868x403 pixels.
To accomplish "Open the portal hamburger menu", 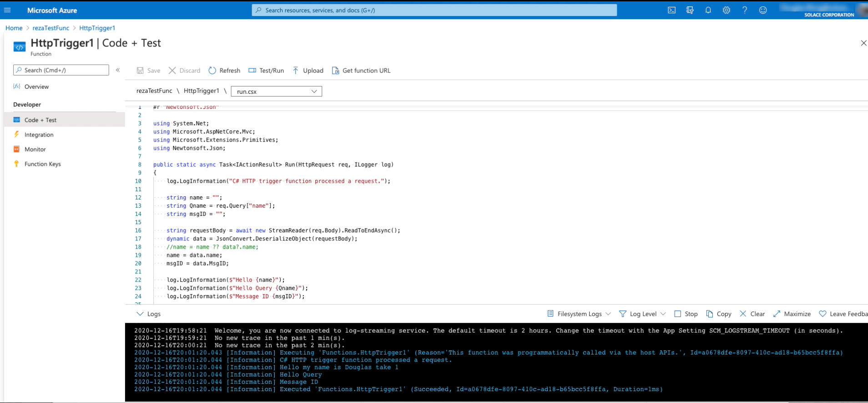I will (7, 10).
